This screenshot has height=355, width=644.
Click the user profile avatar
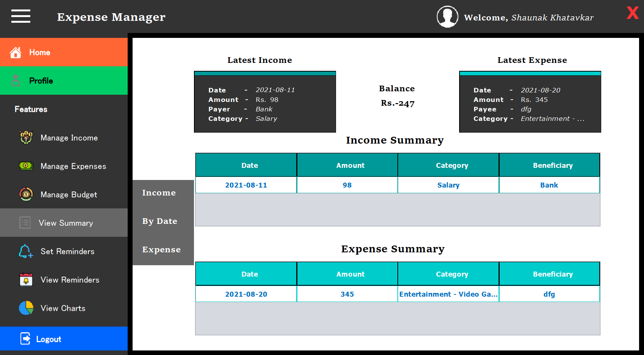[447, 16]
